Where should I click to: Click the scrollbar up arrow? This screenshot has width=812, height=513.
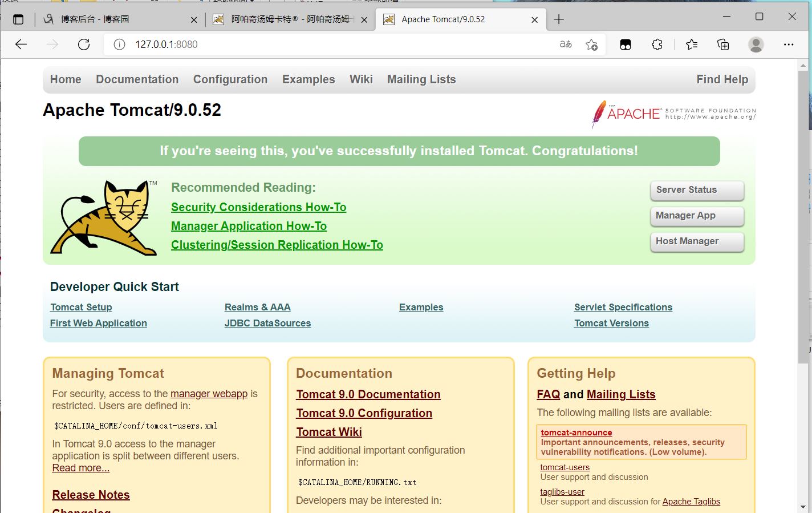click(803, 64)
